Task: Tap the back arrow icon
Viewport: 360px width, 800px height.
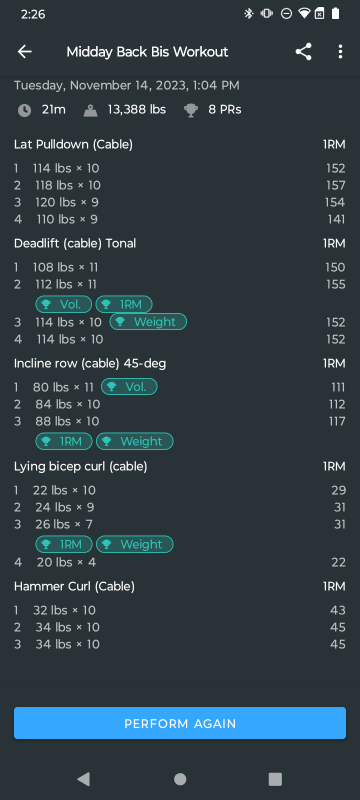Action: tap(24, 52)
